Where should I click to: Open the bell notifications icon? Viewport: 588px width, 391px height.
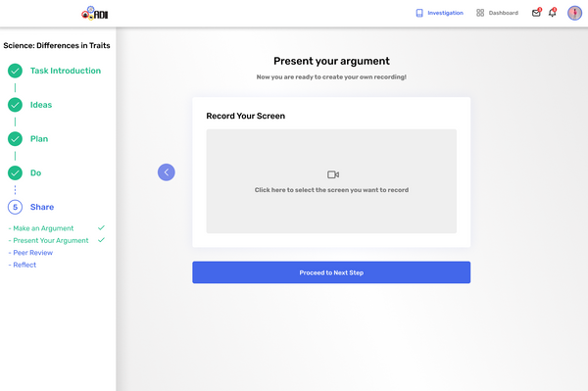click(x=552, y=13)
